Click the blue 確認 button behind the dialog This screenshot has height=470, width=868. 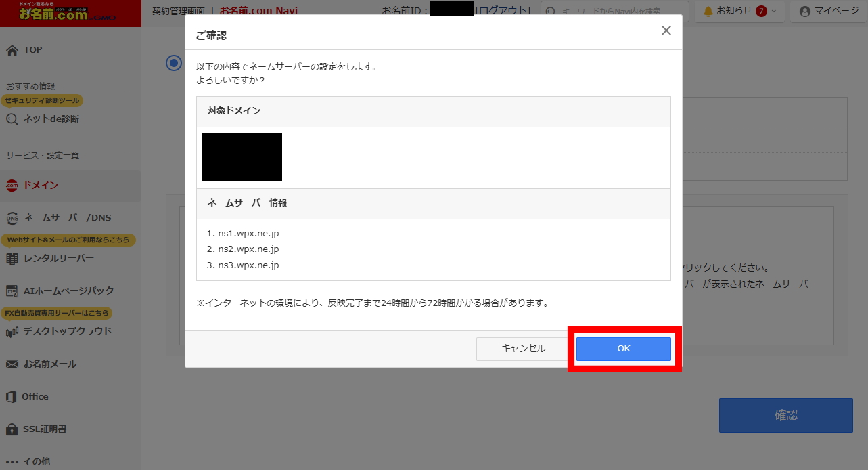[x=785, y=415]
